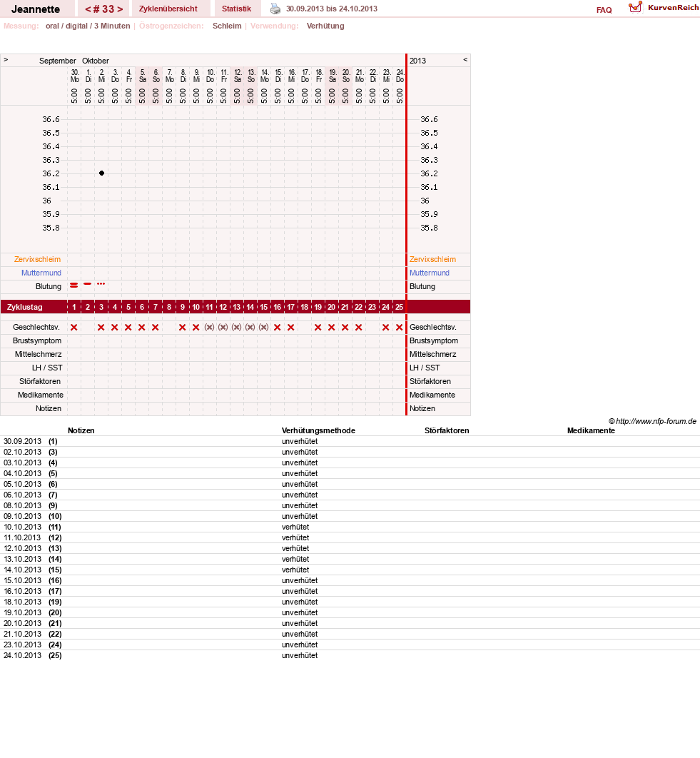Open the KurvenReich logo link
700x758 pixels.
point(664,8)
